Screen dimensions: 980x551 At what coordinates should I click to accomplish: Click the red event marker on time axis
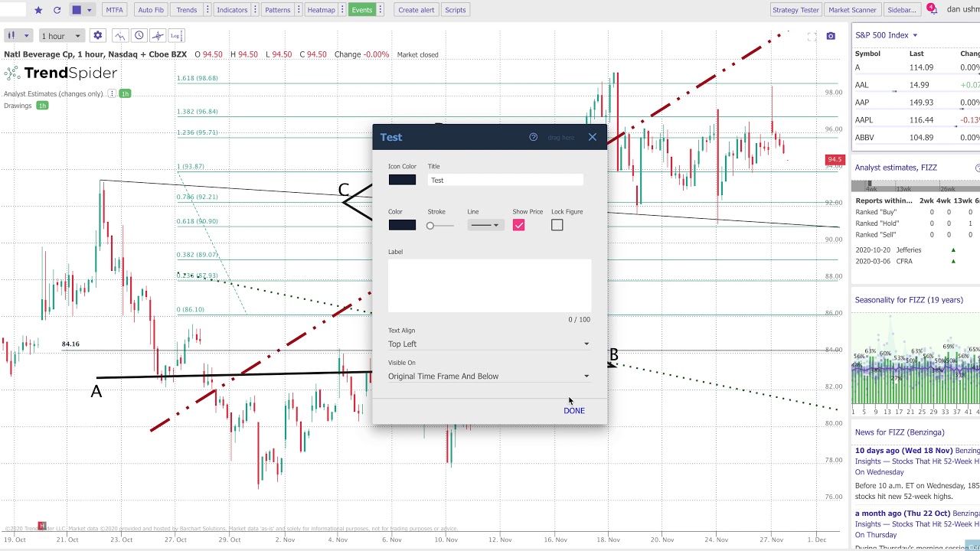[x=42, y=526]
